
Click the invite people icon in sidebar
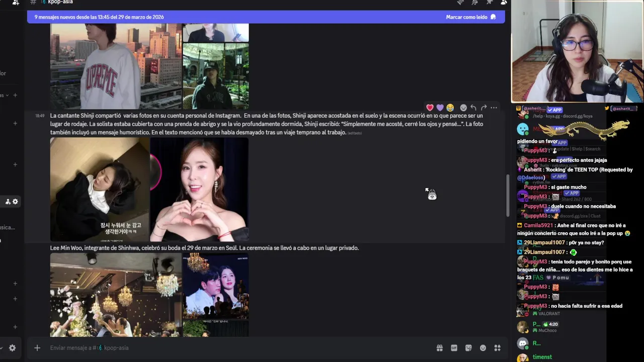coord(8,202)
